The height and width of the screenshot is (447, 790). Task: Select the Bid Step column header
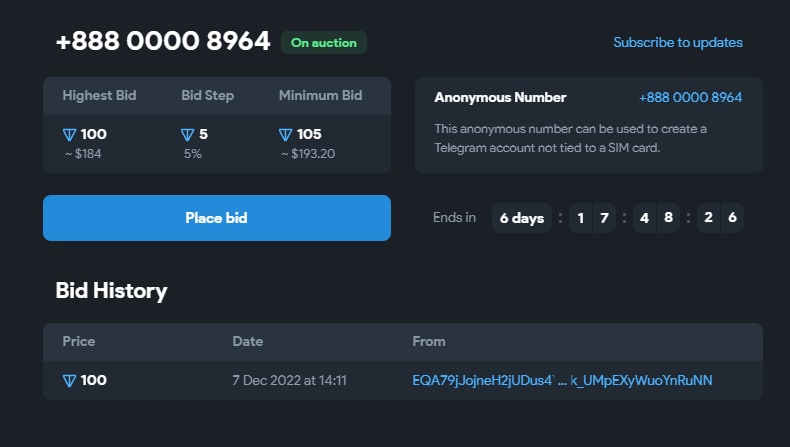click(x=208, y=95)
